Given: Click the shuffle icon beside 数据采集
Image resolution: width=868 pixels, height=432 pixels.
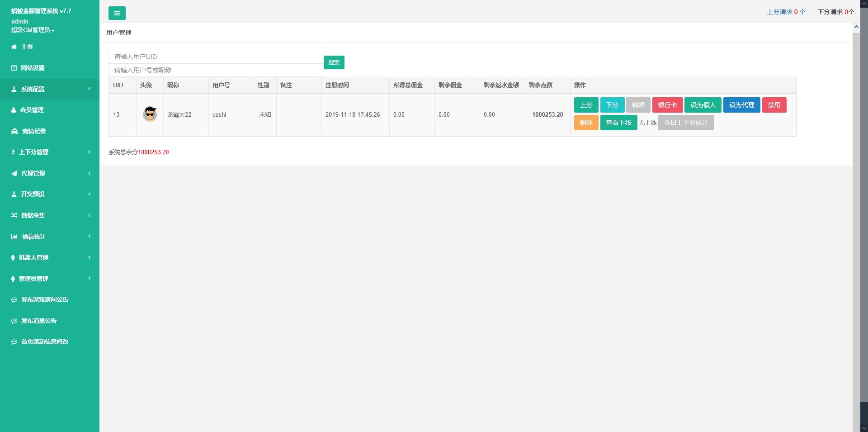Looking at the screenshot, I should pos(14,216).
